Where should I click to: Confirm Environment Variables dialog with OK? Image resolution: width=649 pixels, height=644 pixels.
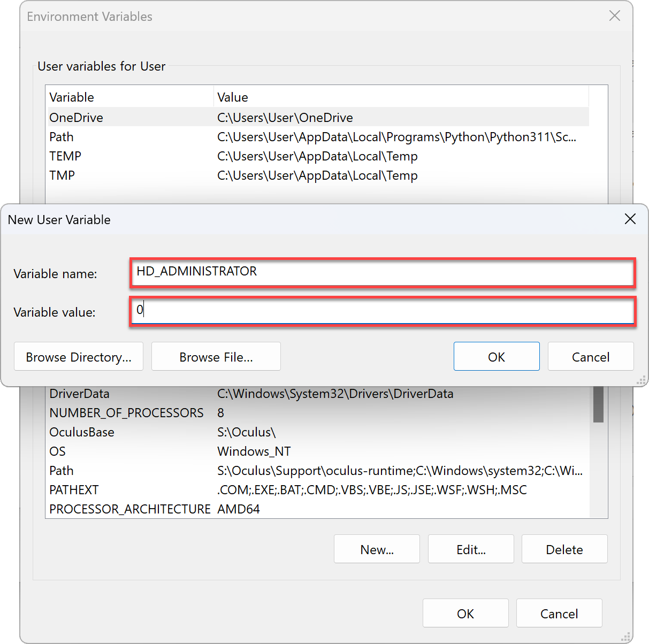465,613
